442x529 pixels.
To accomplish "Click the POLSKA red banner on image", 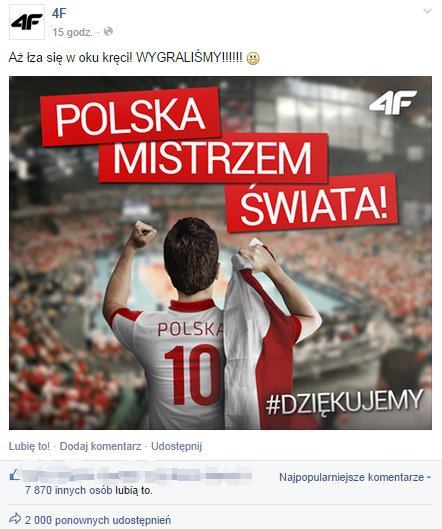I will click(130, 116).
